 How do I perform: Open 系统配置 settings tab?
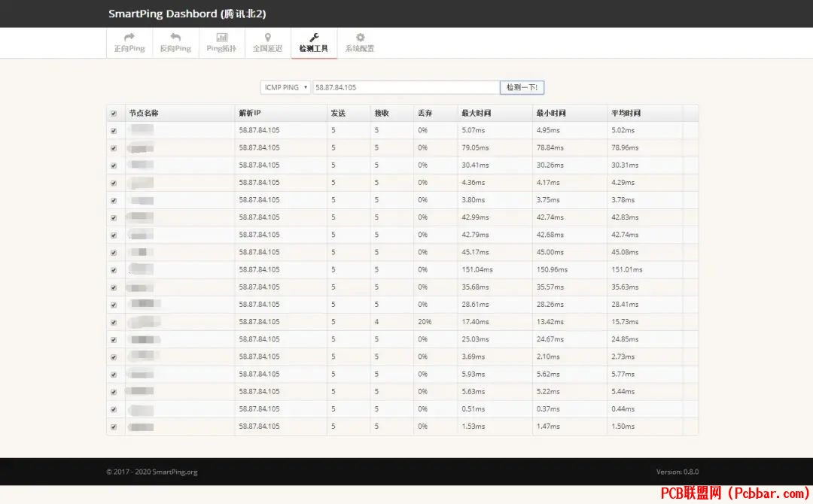coord(360,42)
